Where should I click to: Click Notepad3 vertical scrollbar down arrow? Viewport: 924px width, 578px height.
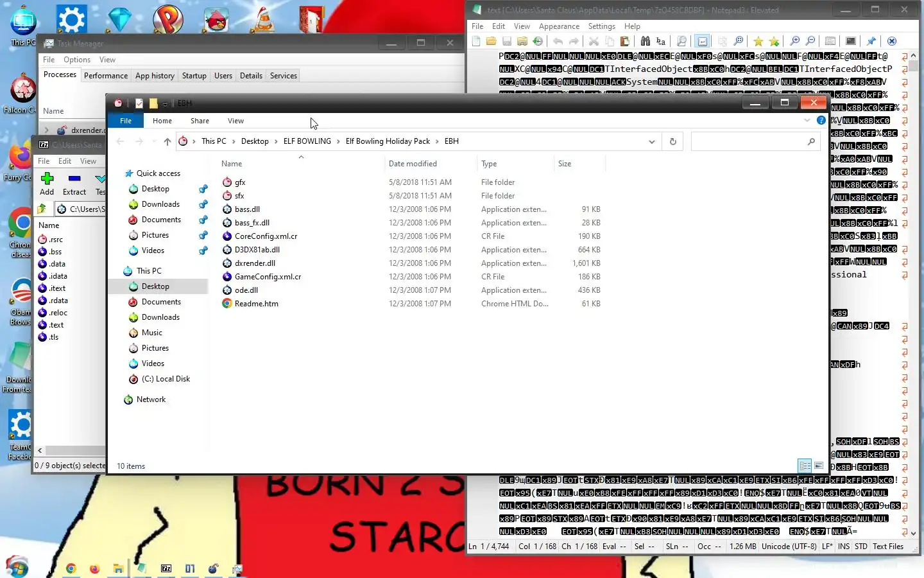(914, 533)
